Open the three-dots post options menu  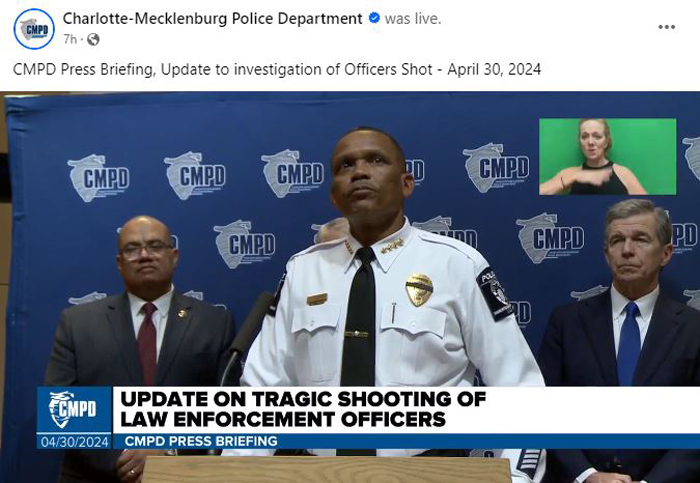click(666, 27)
